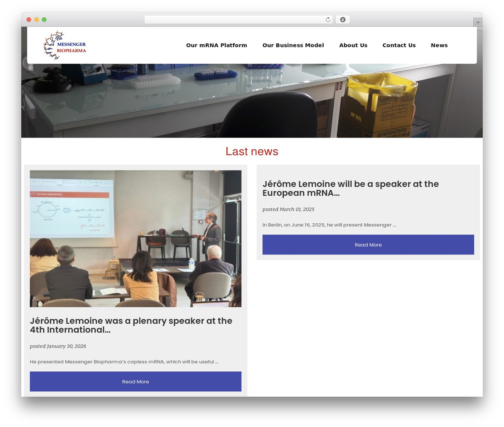504x427 pixels.
Task: Navigate to Contact Us
Action: 399,45
